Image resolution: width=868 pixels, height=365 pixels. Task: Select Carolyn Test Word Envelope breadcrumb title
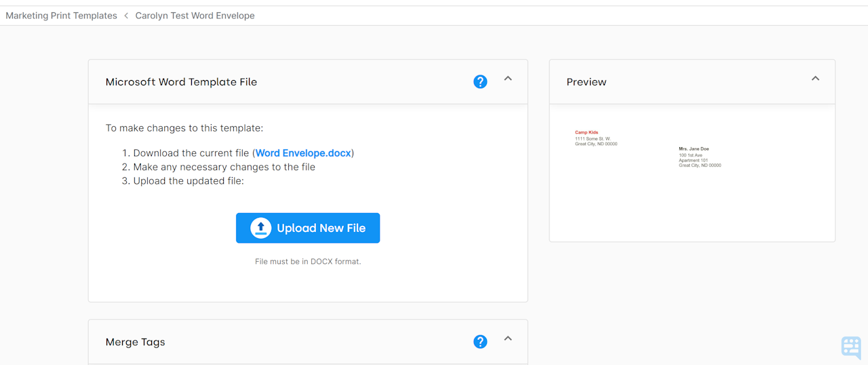[195, 16]
